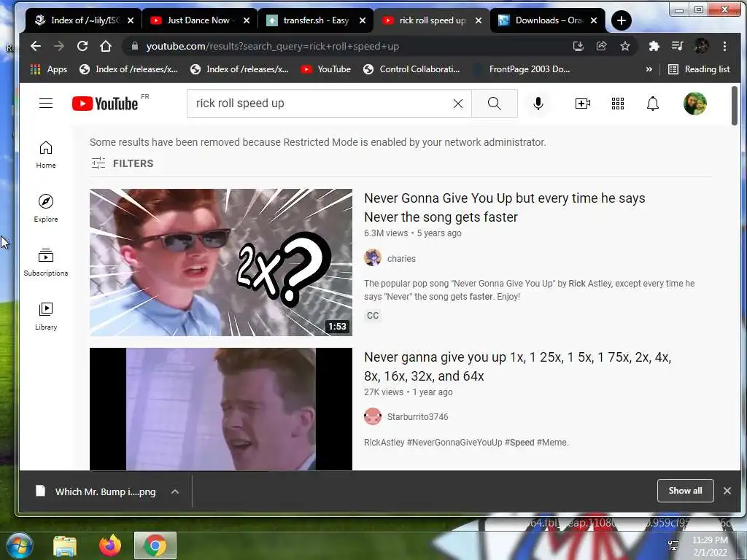
Task: Close the Just Dance Now tab
Action: (247, 20)
